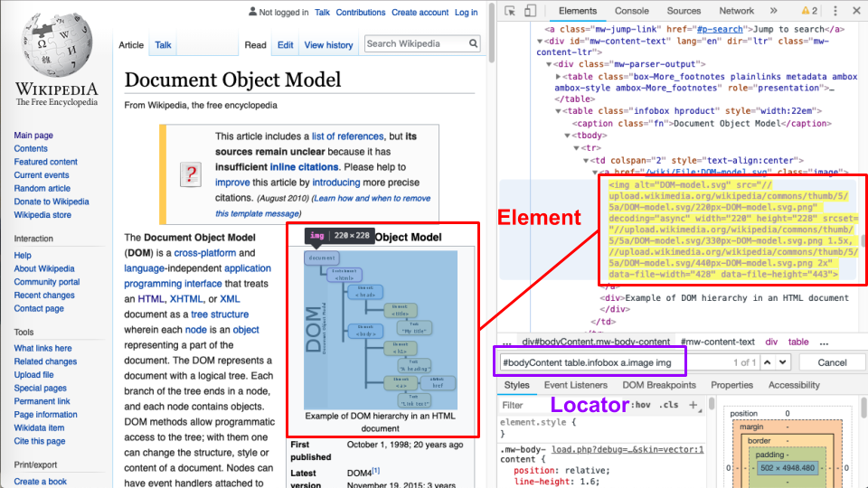Screen dimensions: 868x488
Task: Click the Wikipedia page vertical scrollbar
Action: pos(491,33)
